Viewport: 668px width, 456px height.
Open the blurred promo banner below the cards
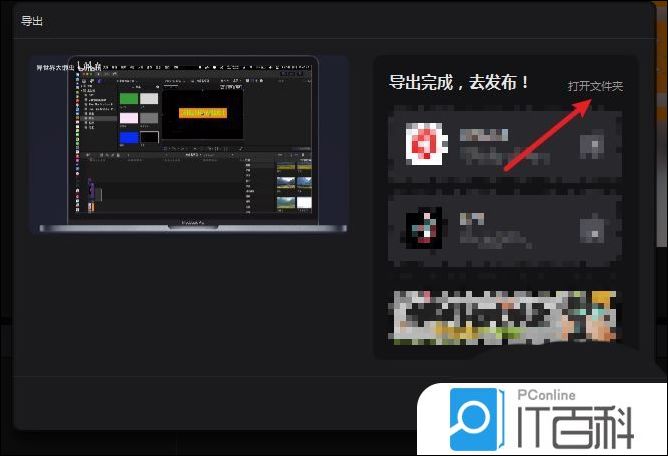pos(504,317)
